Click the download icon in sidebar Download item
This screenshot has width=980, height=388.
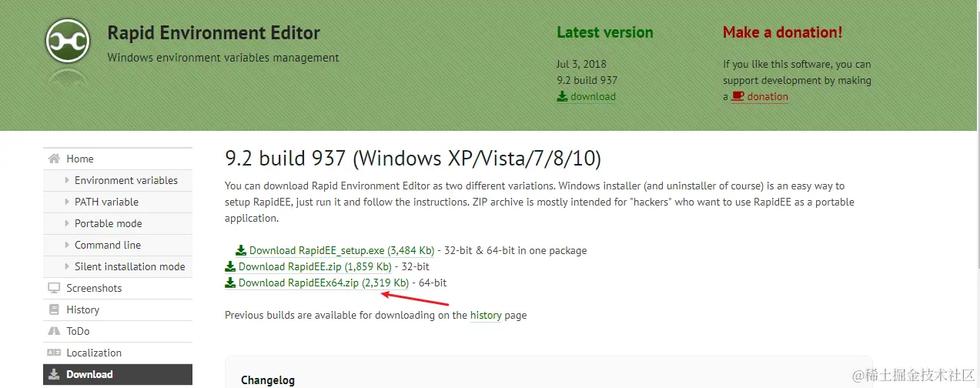pyautogui.click(x=54, y=374)
